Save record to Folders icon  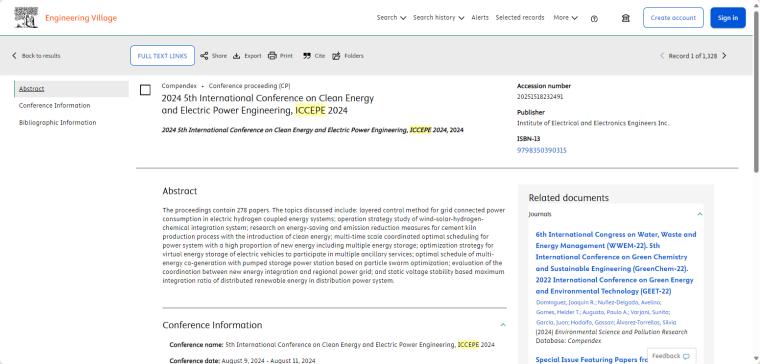pos(336,56)
